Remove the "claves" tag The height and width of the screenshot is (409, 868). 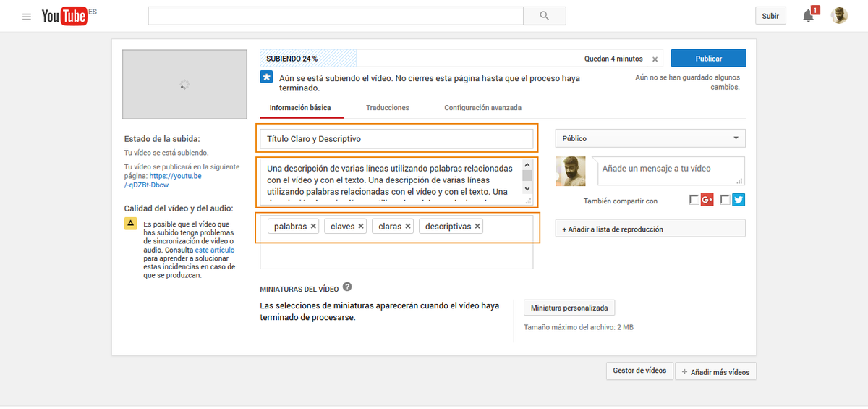pos(361,227)
